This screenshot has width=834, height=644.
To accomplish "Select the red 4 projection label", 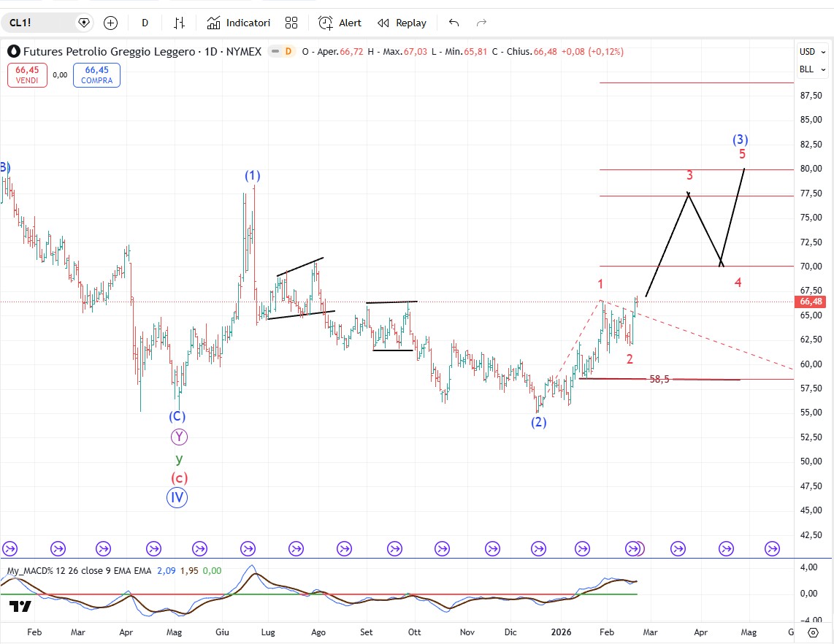I will pyautogui.click(x=738, y=283).
